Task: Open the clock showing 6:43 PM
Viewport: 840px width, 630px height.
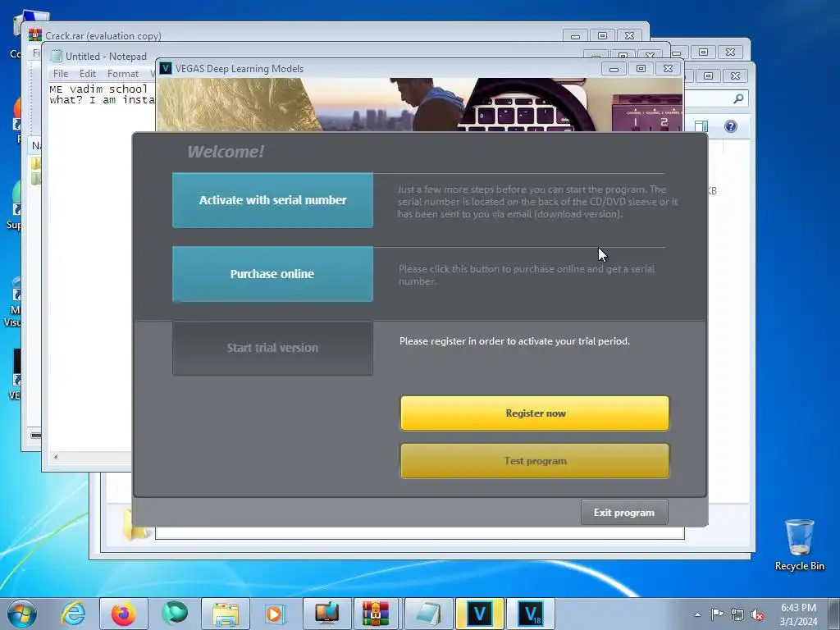Action: tap(798, 614)
